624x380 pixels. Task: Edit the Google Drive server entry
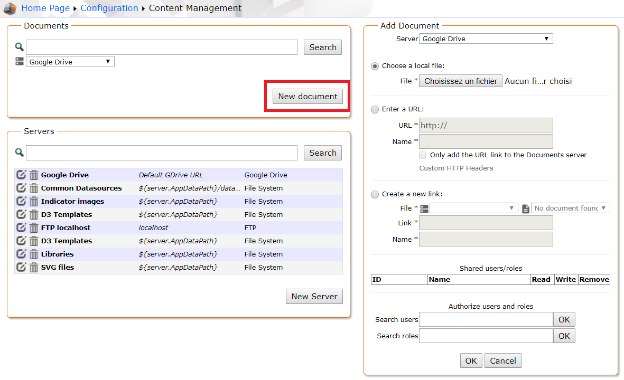pos(21,174)
